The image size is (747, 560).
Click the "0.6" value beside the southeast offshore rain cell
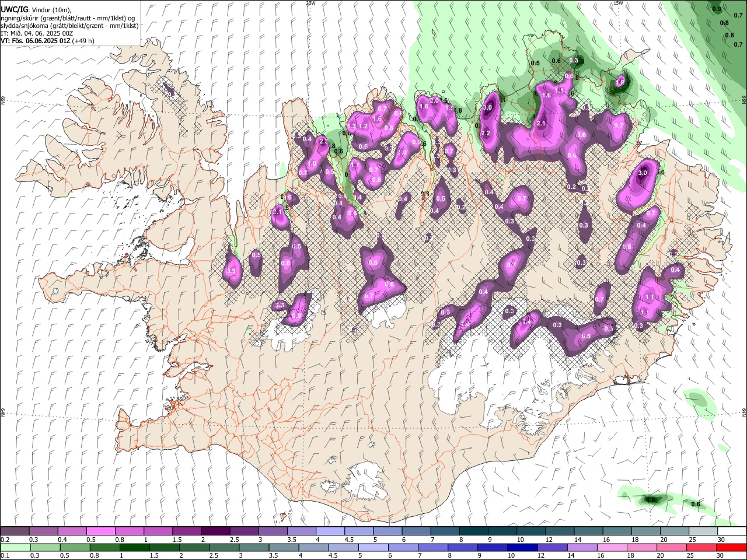click(696, 504)
